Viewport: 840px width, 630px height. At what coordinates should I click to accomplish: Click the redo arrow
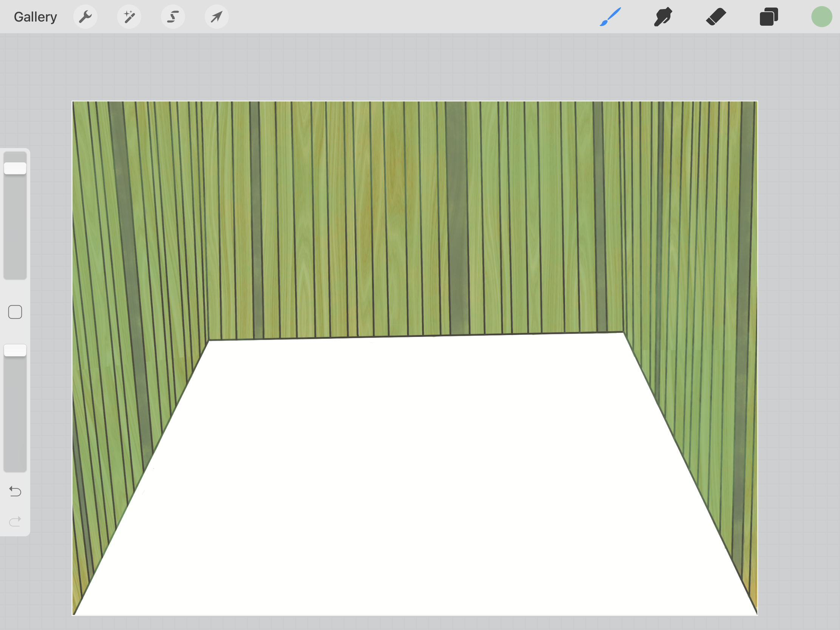(x=15, y=521)
